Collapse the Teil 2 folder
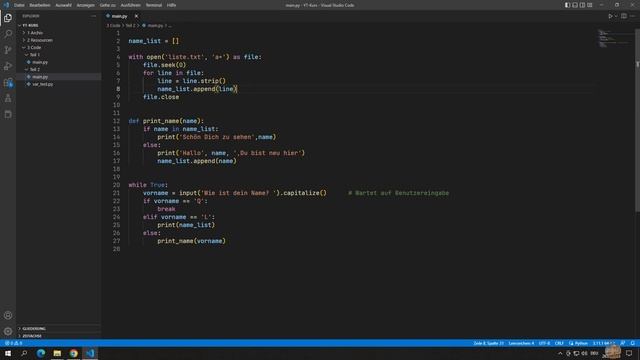640x360 pixels. 58,69
